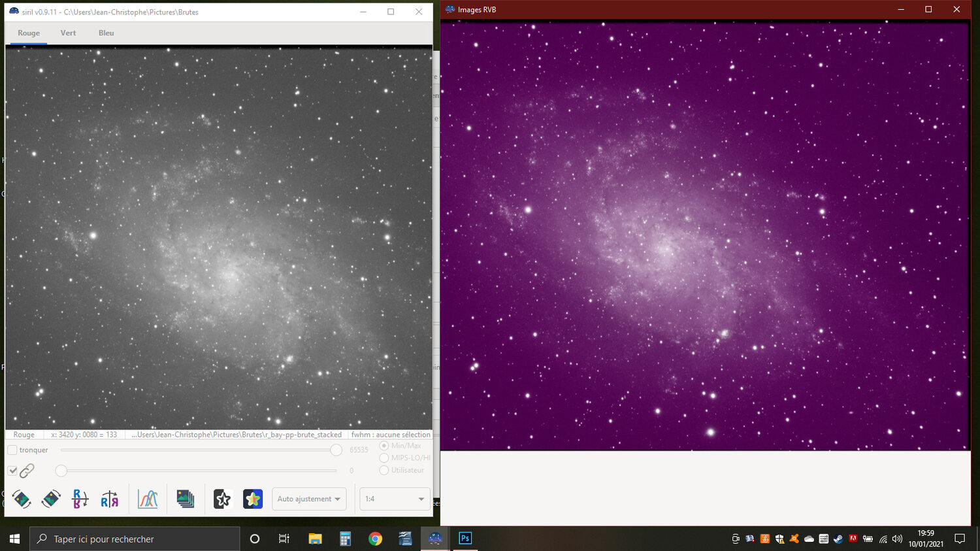Select the Utilisateur radio button

(384, 471)
